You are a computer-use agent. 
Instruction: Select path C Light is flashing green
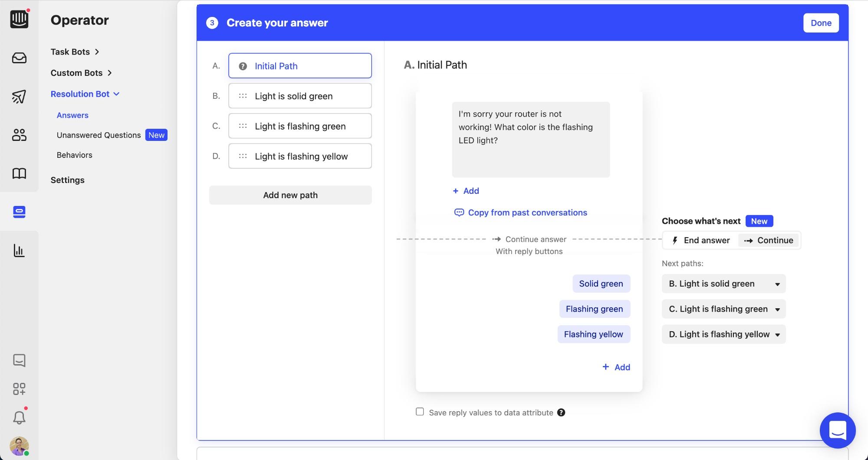pos(300,126)
